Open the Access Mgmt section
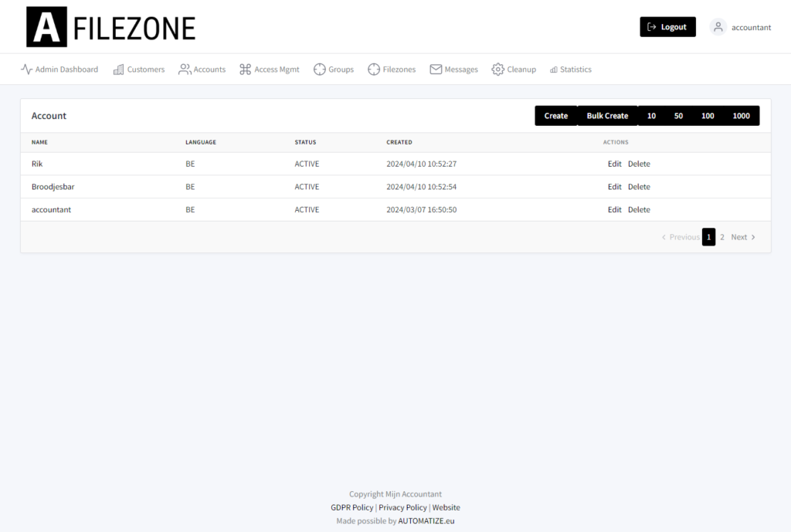Image resolution: width=791 pixels, height=532 pixels. coord(270,69)
